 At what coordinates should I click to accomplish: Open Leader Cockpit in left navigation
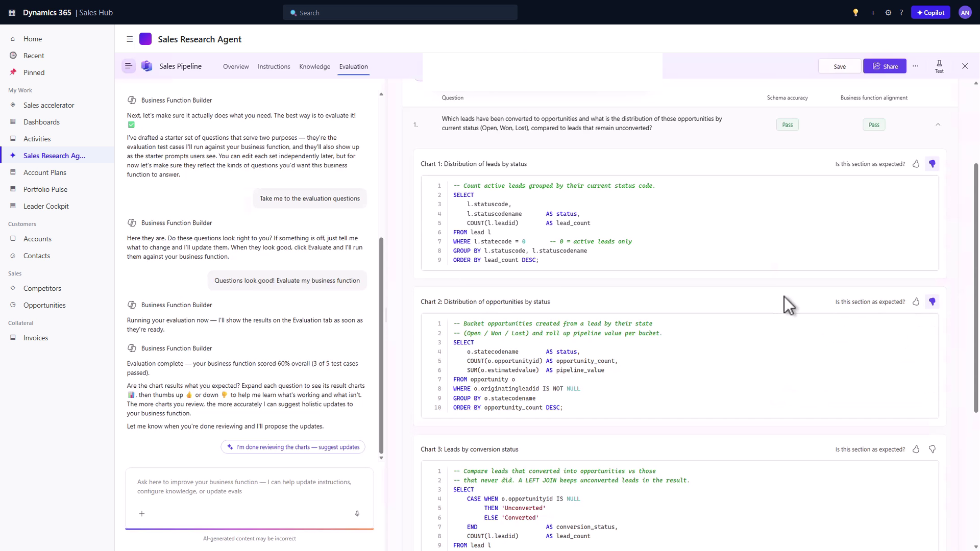(x=57, y=206)
